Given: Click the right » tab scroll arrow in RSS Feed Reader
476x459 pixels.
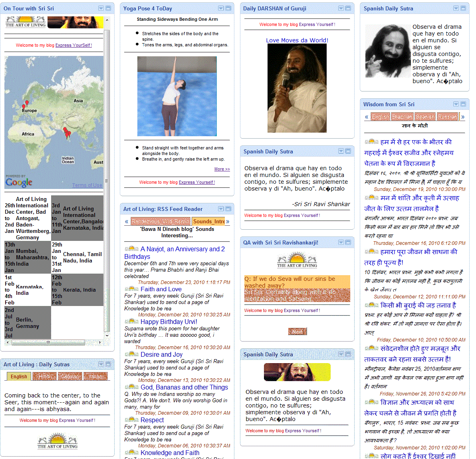Looking at the screenshot, I should 228,221.
